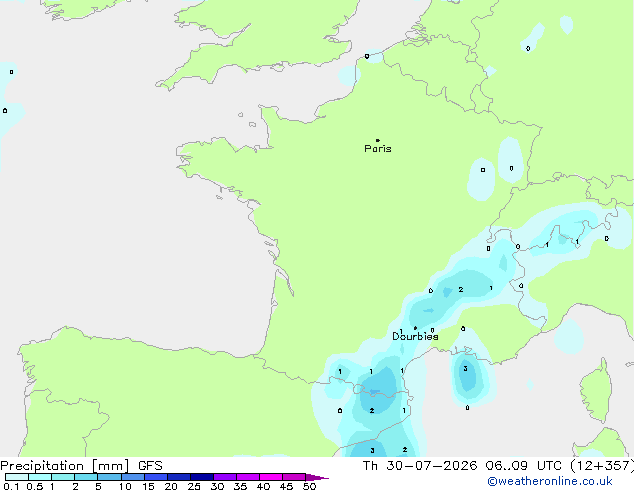Image resolution: width=634 pixels, height=490 pixels.
Task: Select the 30–35 mm purple legend swatch
Action: click(225, 477)
